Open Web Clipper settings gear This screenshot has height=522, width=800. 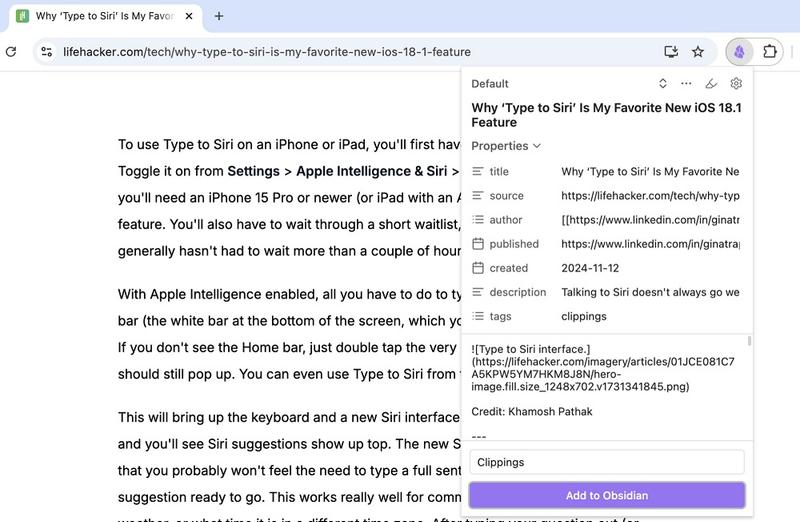pyautogui.click(x=736, y=84)
